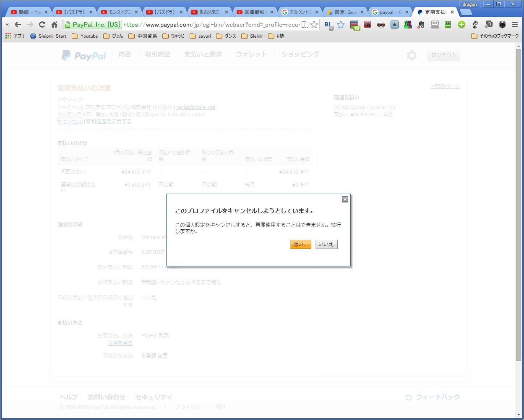The height and width of the screenshot is (420, 524).
Task: Click the device icon inside the address bar
Action: click(x=305, y=25)
